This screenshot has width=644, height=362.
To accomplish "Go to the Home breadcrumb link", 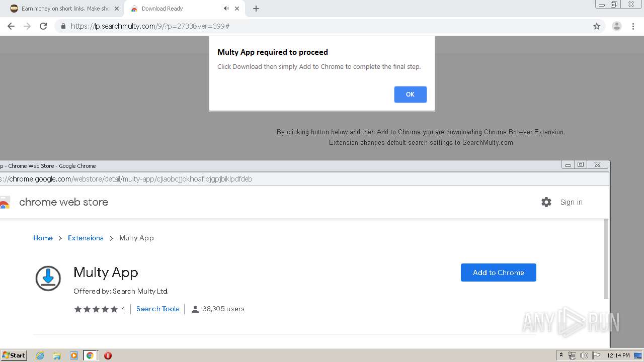I will (x=43, y=238).
